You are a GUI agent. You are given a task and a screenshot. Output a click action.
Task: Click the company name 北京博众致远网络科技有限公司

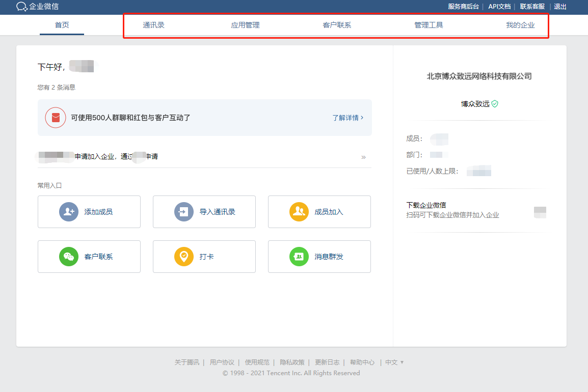tap(479, 76)
